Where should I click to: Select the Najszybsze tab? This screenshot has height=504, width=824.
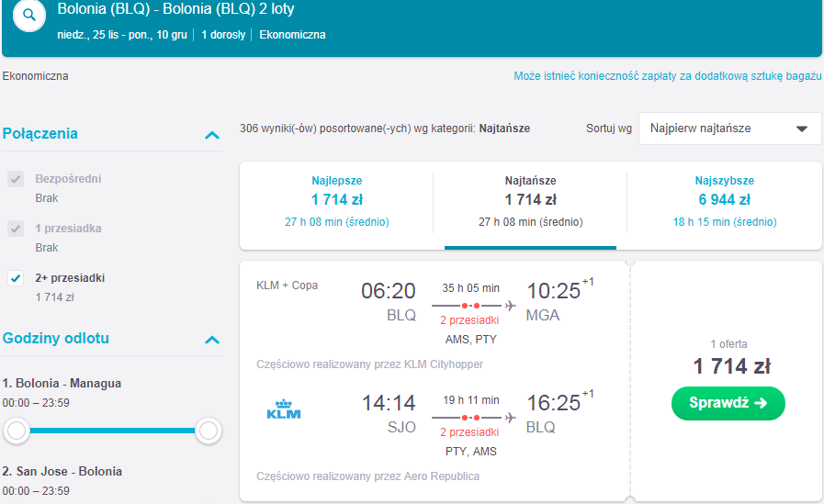(725, 202)
